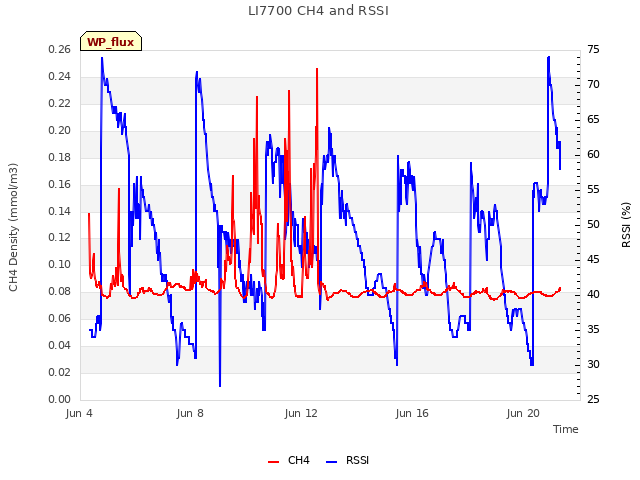Click the 0.00 left axis value
This screenshot has width=640, height=480.
click(60, 399)
